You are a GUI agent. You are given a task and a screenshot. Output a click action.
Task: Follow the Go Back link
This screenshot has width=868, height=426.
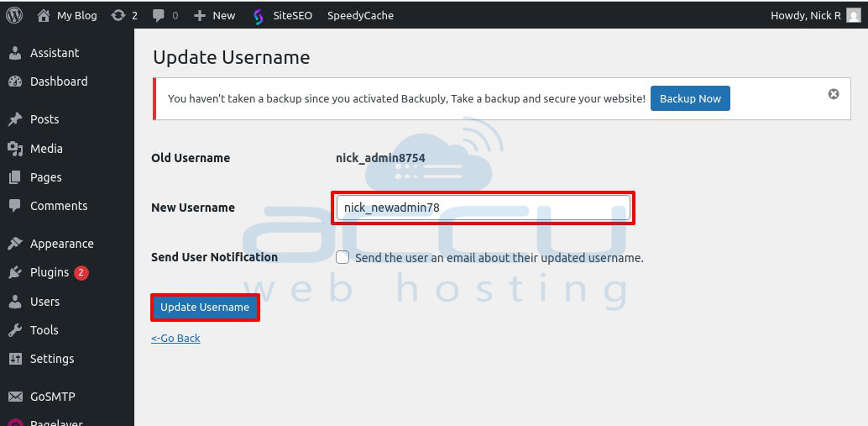point(175,338)
